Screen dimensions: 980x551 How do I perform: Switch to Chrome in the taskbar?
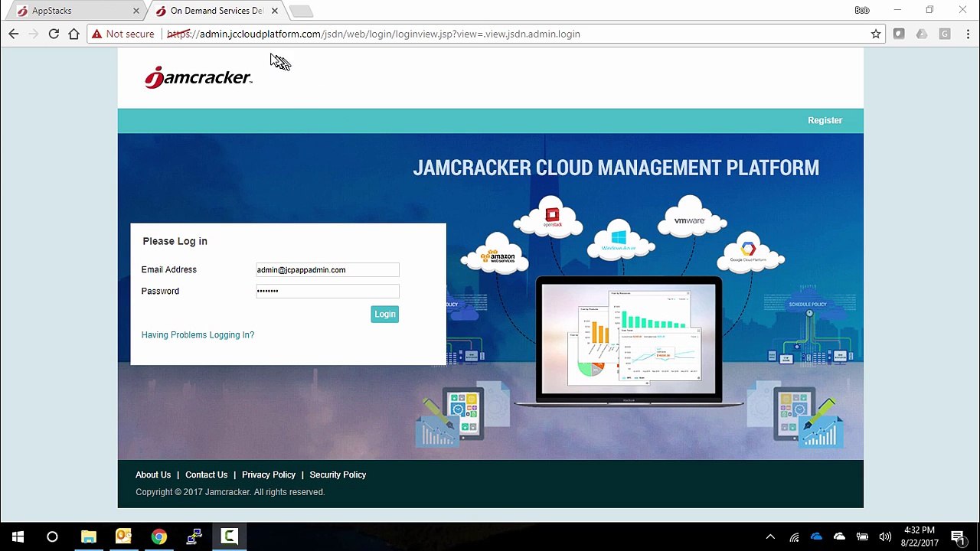pyautogui.click(x=158, y=536)
